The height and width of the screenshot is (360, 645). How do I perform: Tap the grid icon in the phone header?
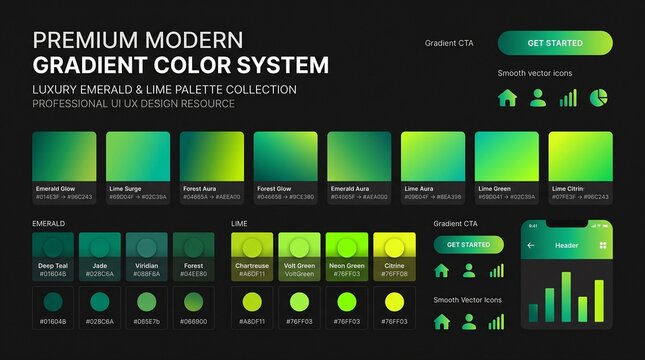point(603,245)
